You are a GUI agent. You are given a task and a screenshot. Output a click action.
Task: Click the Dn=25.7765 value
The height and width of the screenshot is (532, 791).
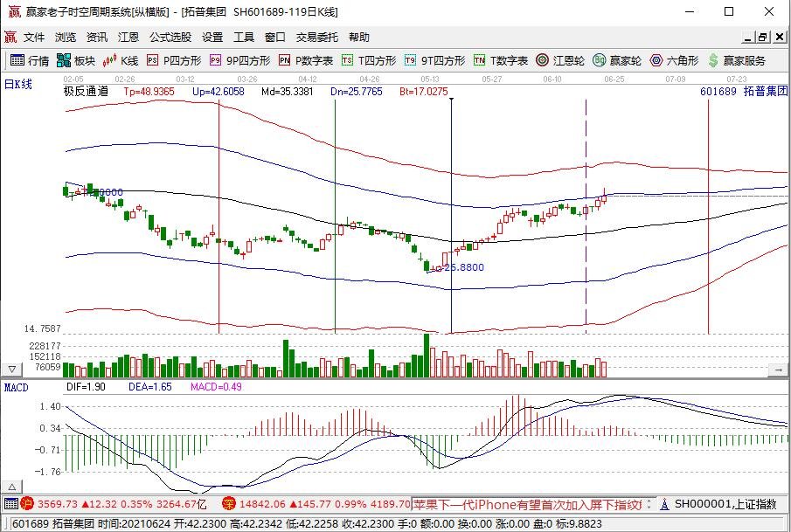tap(356, 91)
